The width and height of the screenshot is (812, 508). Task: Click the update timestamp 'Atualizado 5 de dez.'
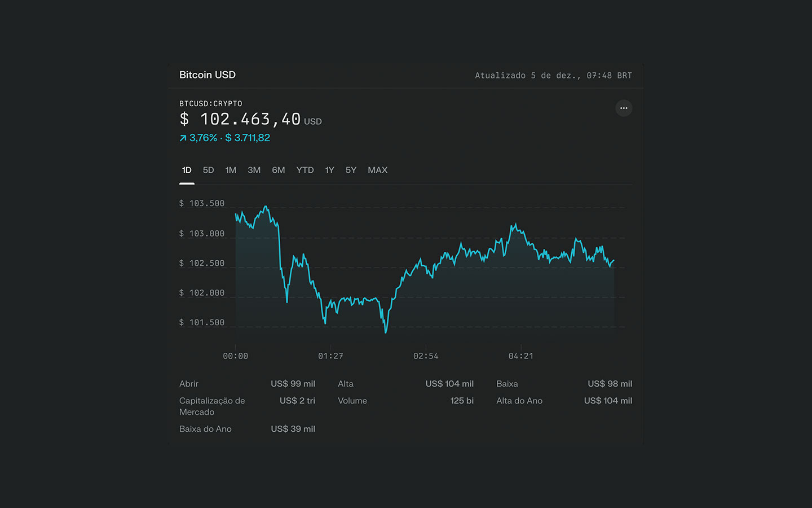[553, 75]
